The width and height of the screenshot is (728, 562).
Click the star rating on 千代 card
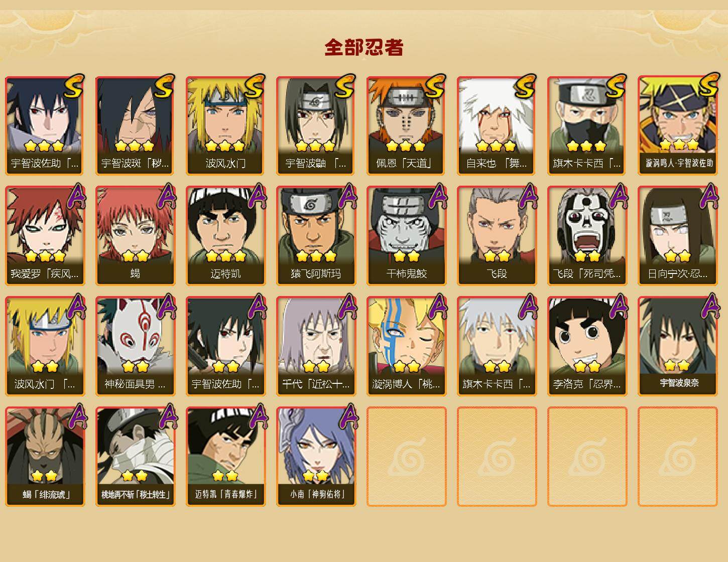pyautogui.click(x=316, y=366)
